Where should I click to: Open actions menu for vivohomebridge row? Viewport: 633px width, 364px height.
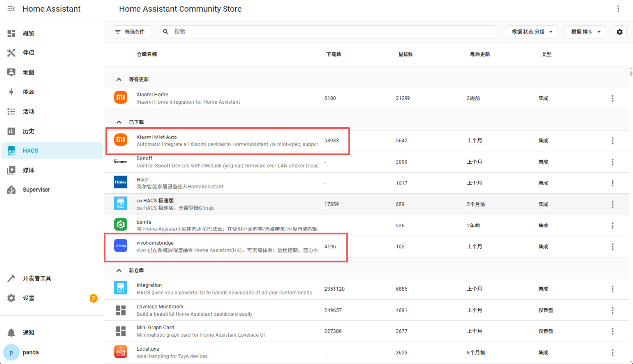[612, 247]
